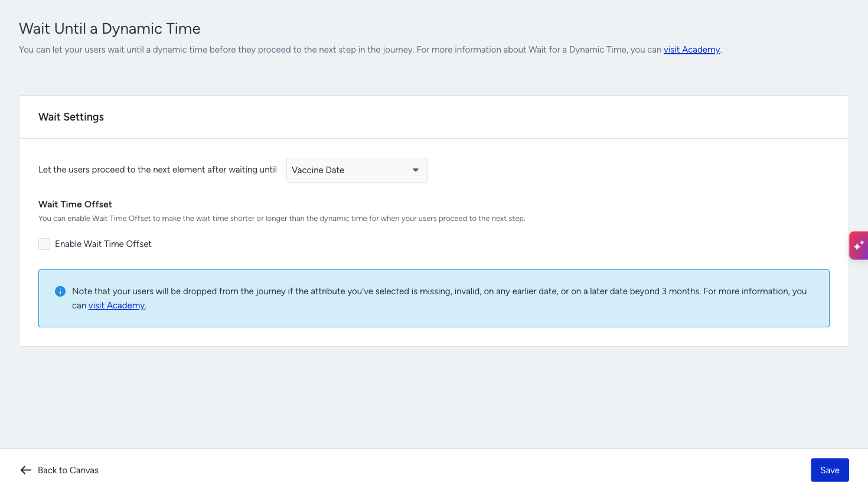Open the sparkle AI assistant side tab
Screen dimensions: 868x491
(859, 245)
